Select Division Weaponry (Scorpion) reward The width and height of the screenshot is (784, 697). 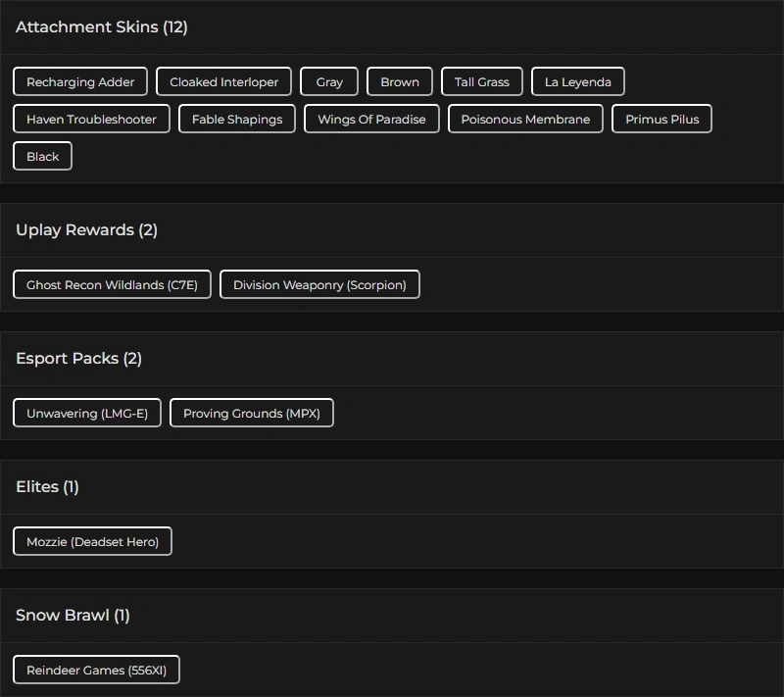(319, 285)
